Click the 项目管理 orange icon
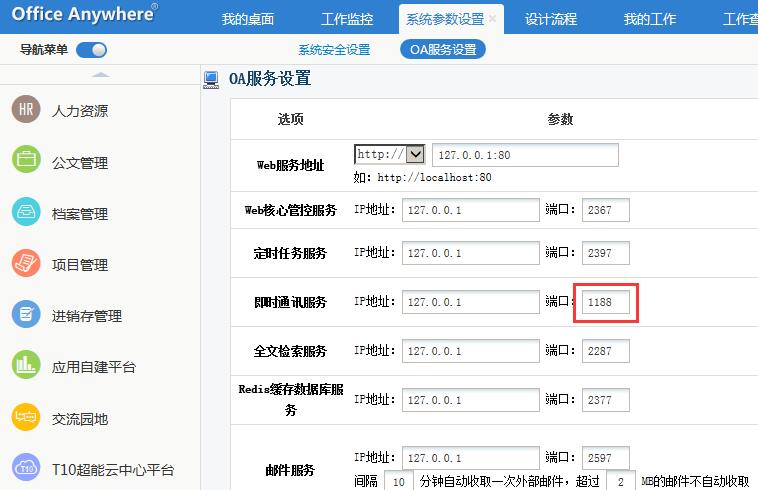The image size is (758, 490). point(26,264)
